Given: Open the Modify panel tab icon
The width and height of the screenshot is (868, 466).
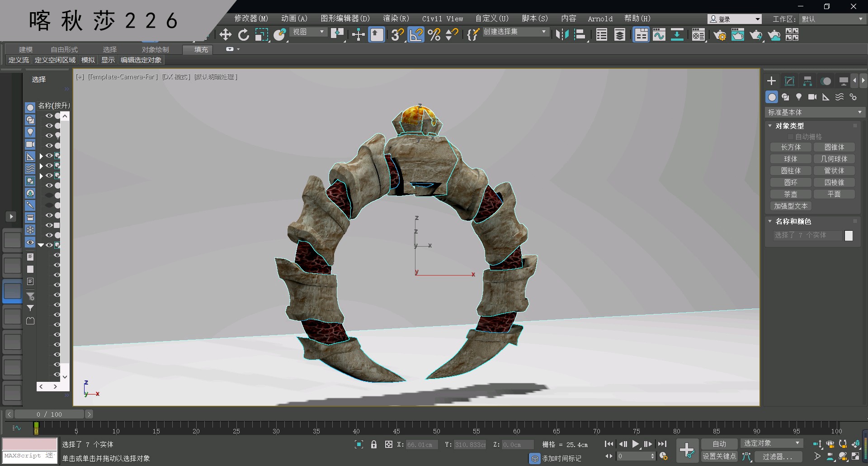Looking at the screenshot, I should 789,81.
